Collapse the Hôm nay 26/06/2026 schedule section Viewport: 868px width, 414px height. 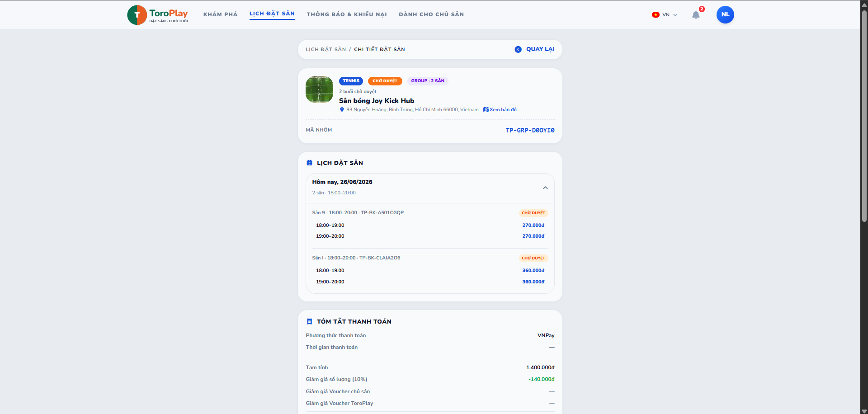click(545, 188)
